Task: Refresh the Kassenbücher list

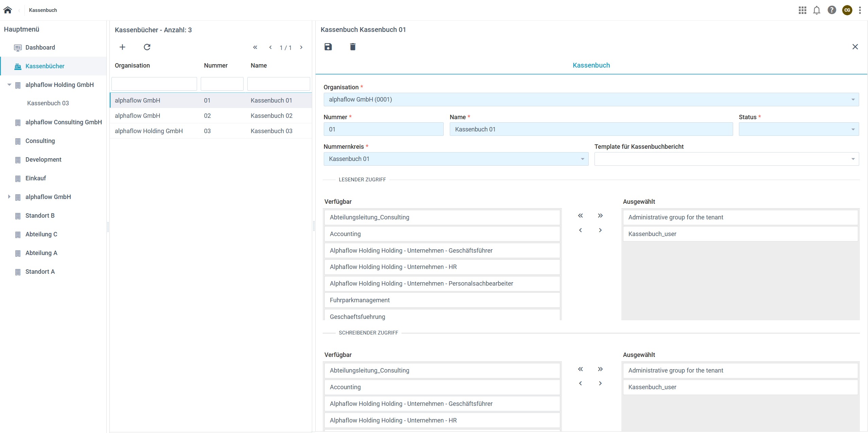Action: (x=147, y=47)
